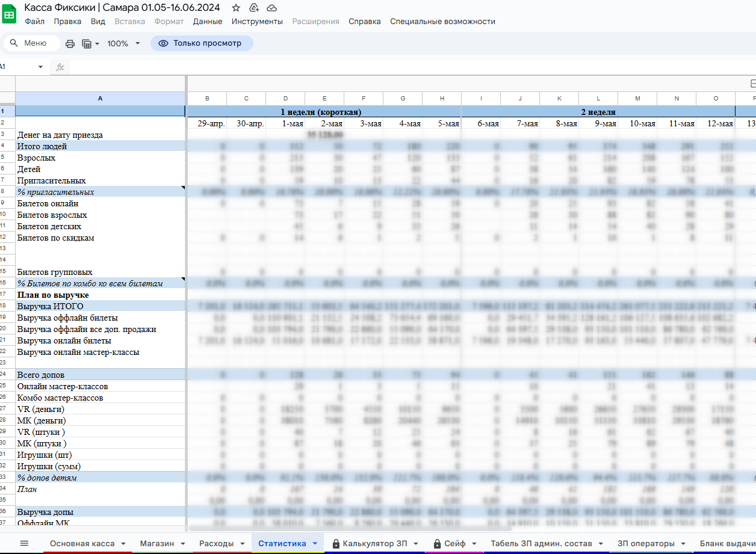Expand the 100% zoom dropdown
Screen dimensions: 756x554
click(123, 43)
